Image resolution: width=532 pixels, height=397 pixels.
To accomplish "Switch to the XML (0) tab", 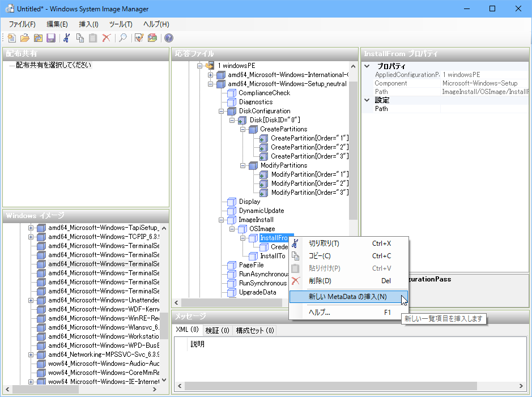I will 188,330.
